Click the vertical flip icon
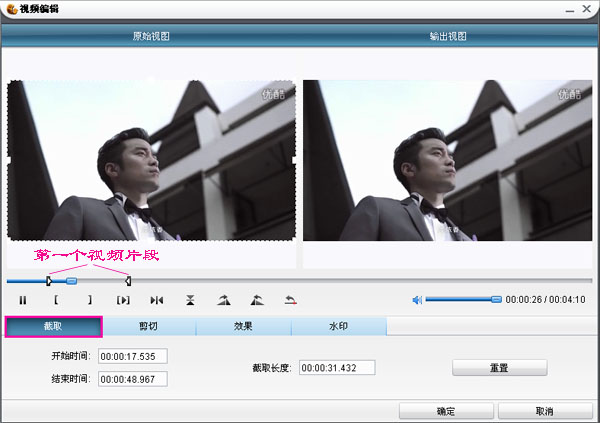Screen dimensions: 600x423 tap(190, 299)
